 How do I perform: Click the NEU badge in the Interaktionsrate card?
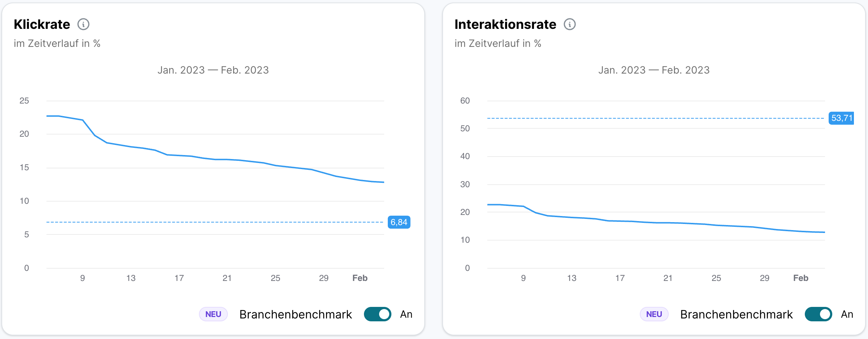pyautogui.click(x=654, y=314)
